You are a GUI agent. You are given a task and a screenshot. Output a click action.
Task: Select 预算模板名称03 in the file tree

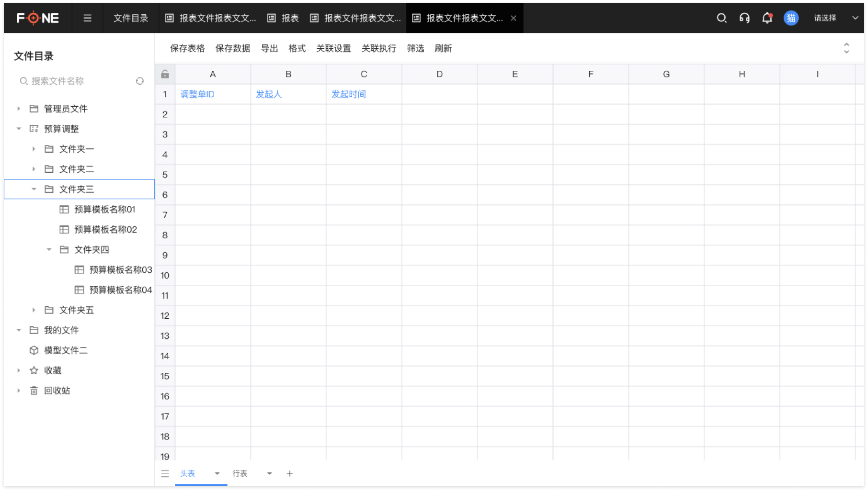tap(120, 270)
